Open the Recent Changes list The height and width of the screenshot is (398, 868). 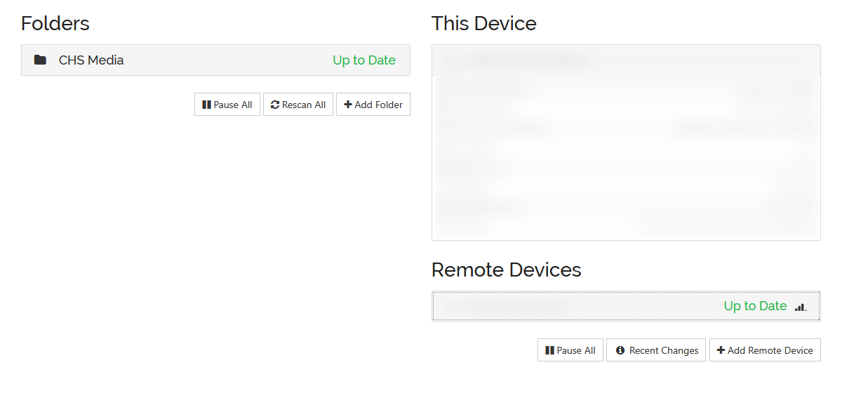pyautogui.click(x=657, y=350)
